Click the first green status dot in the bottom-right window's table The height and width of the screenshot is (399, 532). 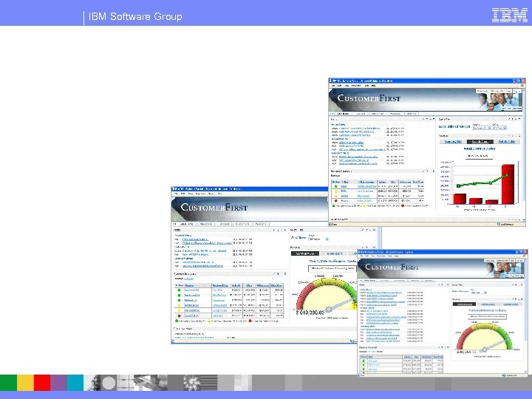pos(364,361)
